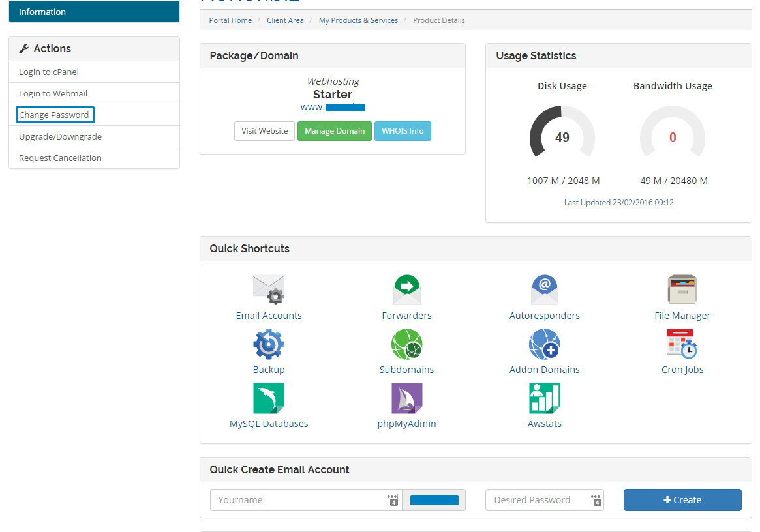Image resolution: width=760 pixels, height=532 pixels.
Task: Click the Product Details breadcrumb text
Action: [x=438, y=20]
